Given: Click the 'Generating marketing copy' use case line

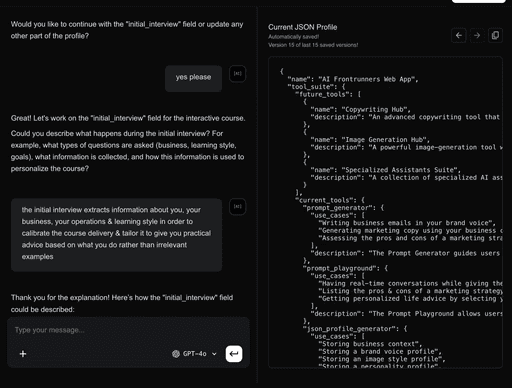Looking at the screenshot, I should (x=410, y=231).
